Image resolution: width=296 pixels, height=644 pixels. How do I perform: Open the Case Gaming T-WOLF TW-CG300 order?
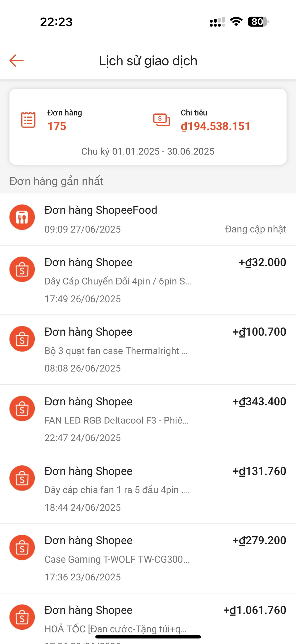[117, 559]
